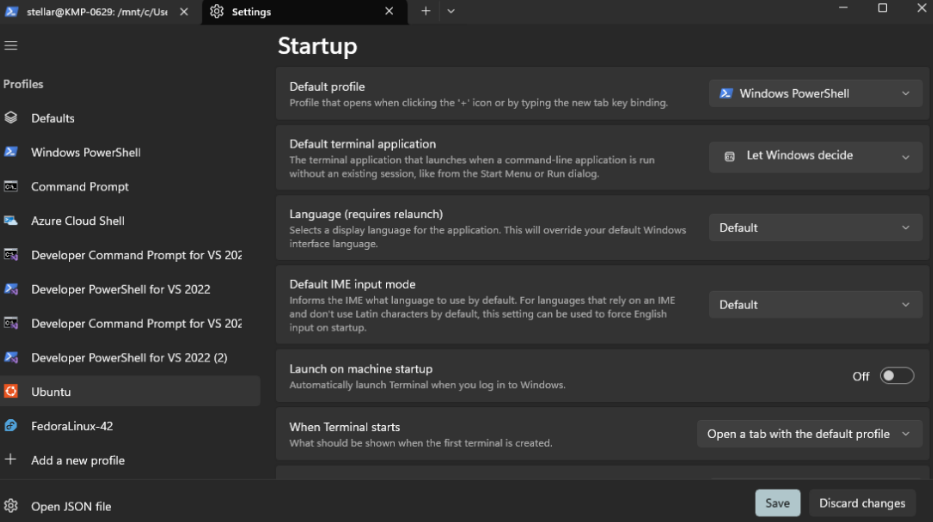Click the Language (requires relaunch) label

tap(366, 214)
